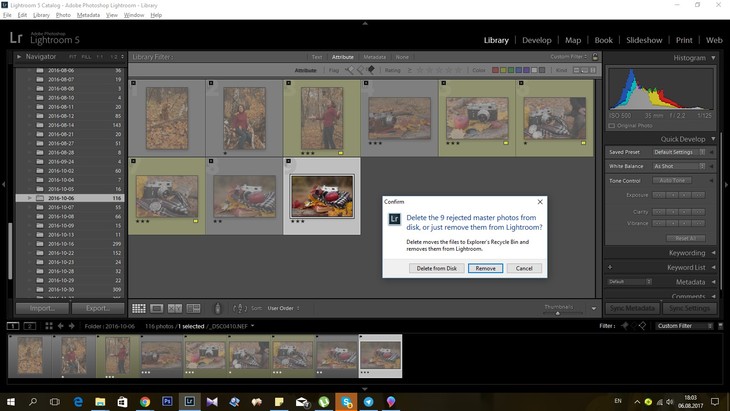
Task: Click the Sync Metadata button
Action: click(634, 308)
